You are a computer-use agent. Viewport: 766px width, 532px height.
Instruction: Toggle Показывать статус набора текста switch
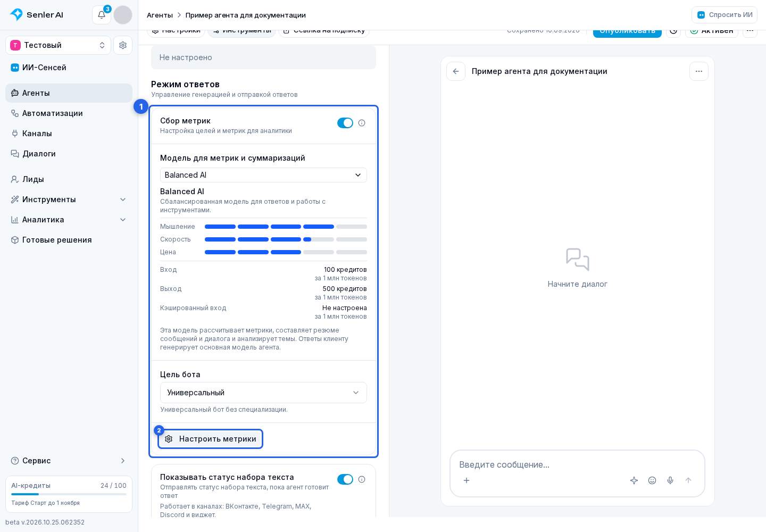coord(345,479)
